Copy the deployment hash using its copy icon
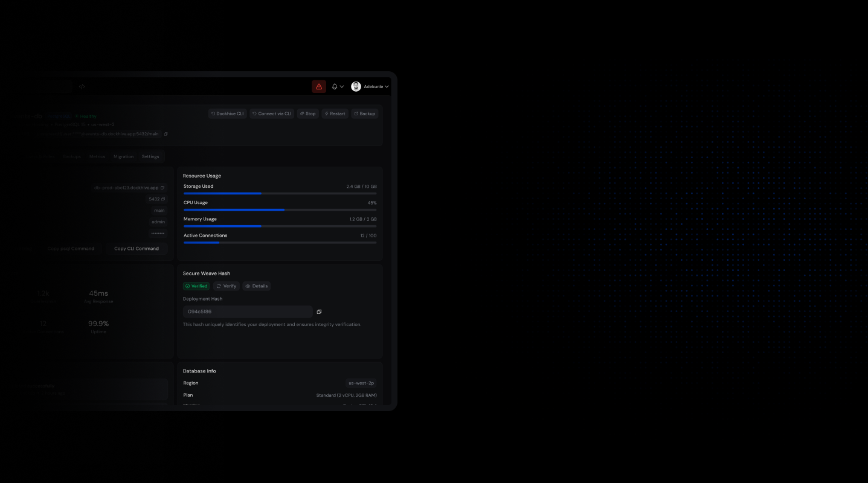Viewport: 868px width, 483px height. coord(319,312)
